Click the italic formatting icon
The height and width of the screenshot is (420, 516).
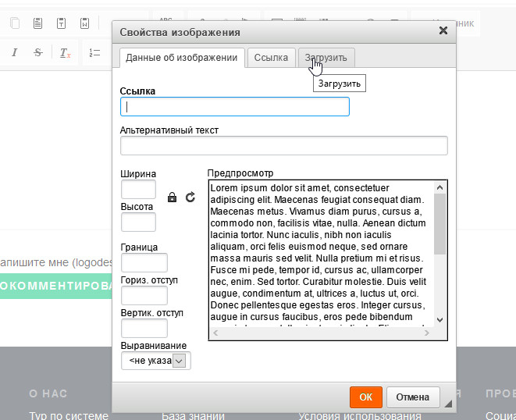tap(14, 52)
